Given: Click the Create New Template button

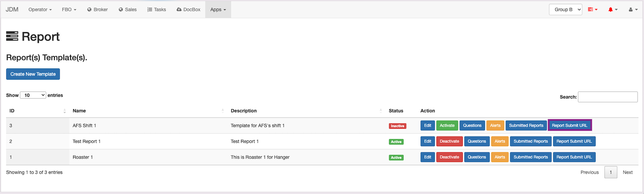Looking at the screenshot, I should click(33, 74).
